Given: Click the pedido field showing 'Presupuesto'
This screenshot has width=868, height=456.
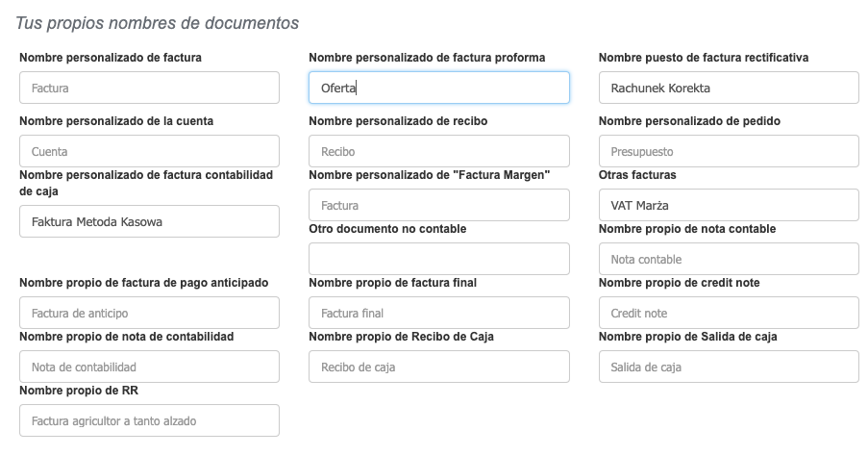Looking at the screenshot, I should pyautogui.click(x=728, y=152).
